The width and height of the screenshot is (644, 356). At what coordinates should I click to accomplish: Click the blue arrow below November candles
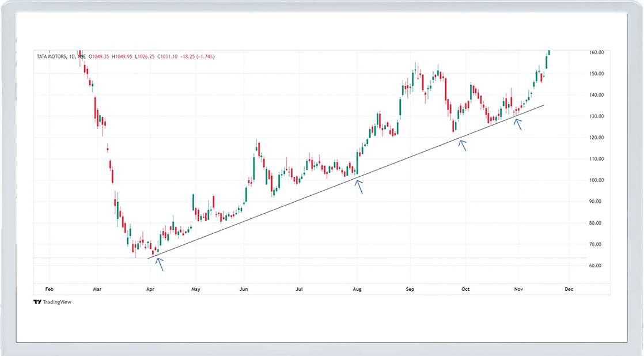click(517, 124)
